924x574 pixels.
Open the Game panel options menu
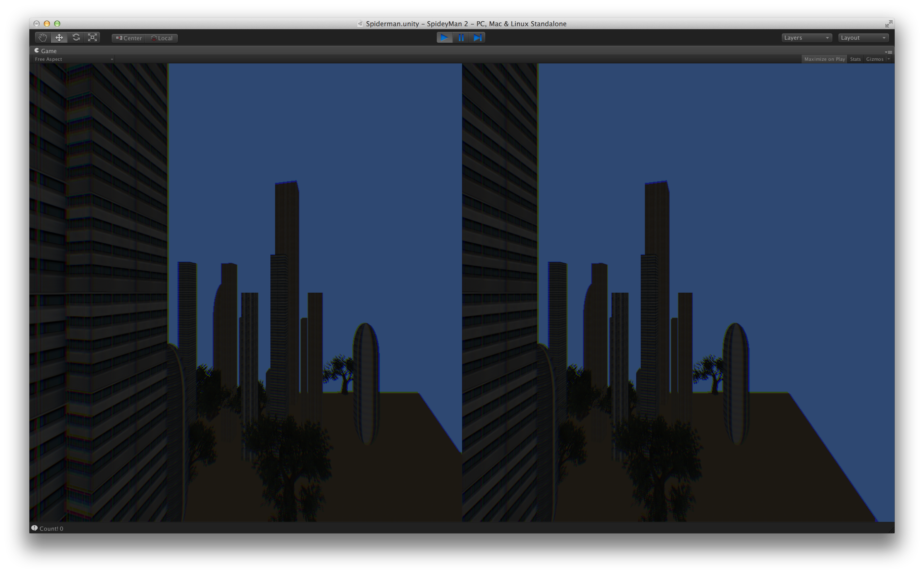point(889,52)
